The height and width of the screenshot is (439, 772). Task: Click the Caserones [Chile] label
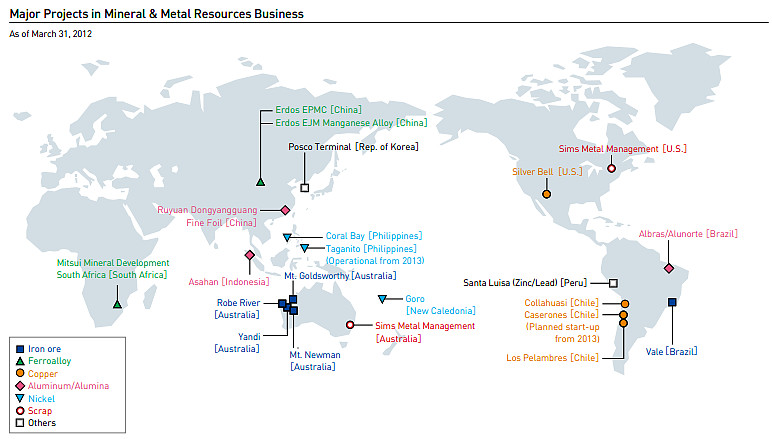[x=562, y=314]
